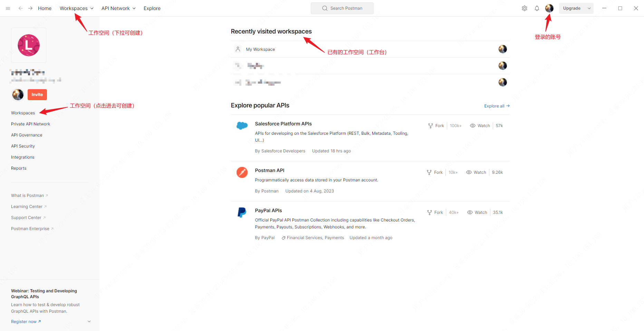Watch the Salesforce Platform APIs
The image size is (644, 331).
pos(480,126)
